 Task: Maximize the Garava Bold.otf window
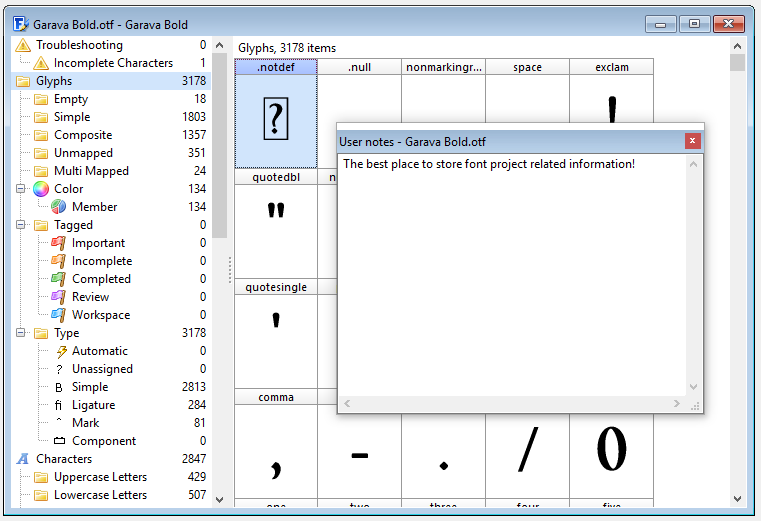[695, 24]
